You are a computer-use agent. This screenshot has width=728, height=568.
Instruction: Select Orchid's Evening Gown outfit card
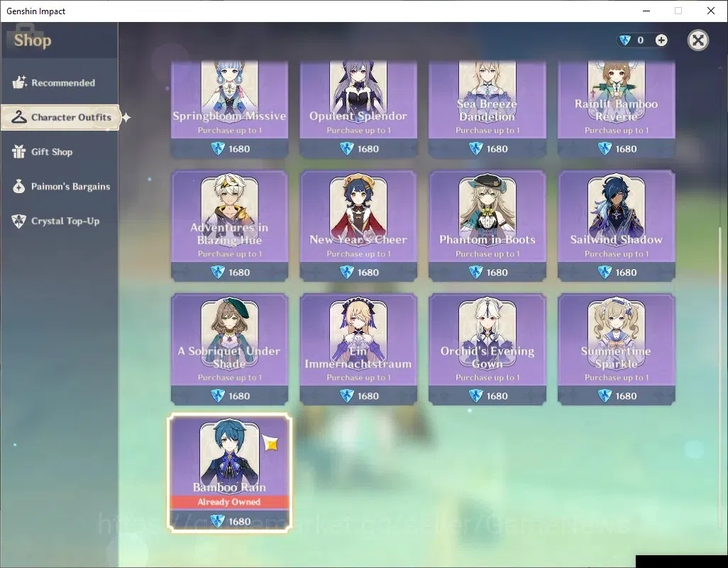click(487, 349)
